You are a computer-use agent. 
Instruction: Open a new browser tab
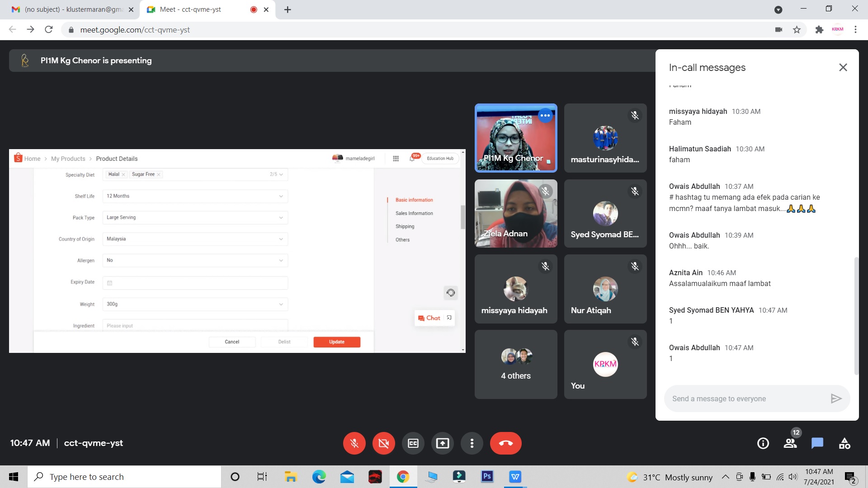coord(288,9)
